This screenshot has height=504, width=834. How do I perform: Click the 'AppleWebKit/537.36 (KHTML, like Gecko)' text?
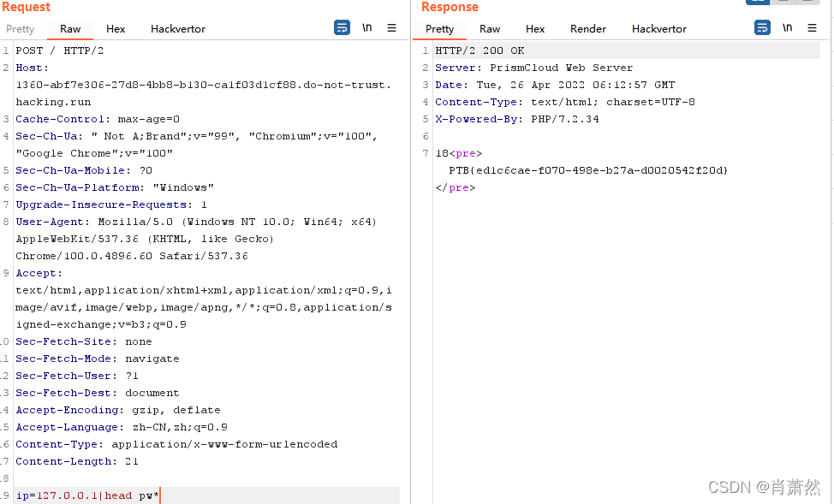145,239
